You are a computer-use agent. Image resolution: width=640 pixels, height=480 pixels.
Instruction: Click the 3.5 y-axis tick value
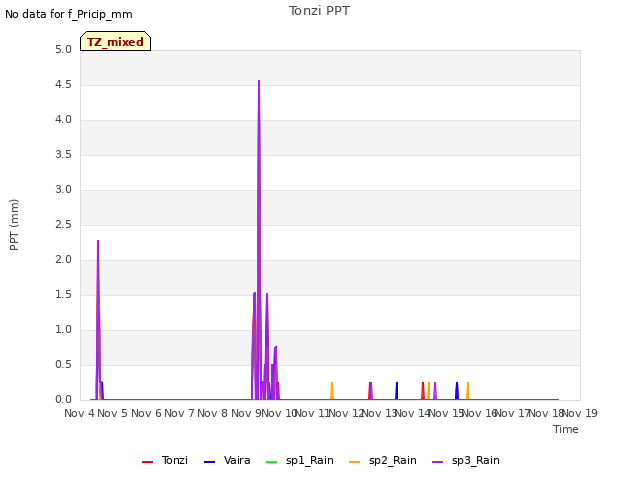coord(63,154)
